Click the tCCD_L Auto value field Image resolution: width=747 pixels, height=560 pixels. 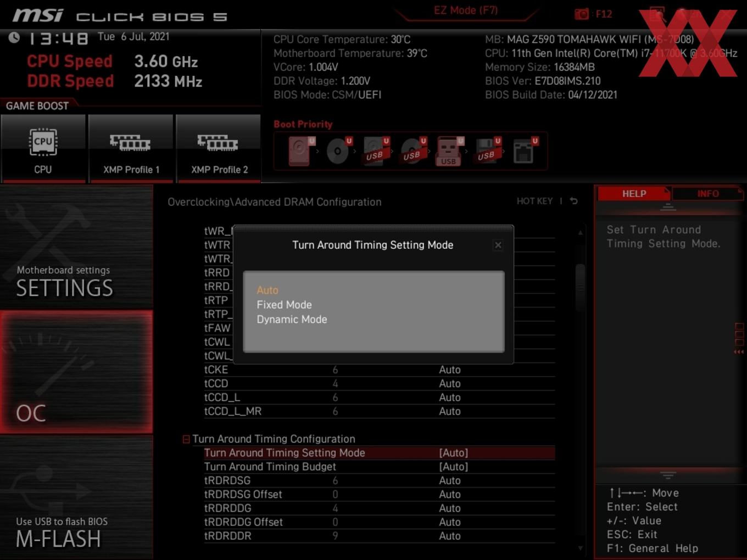[450, 397]
